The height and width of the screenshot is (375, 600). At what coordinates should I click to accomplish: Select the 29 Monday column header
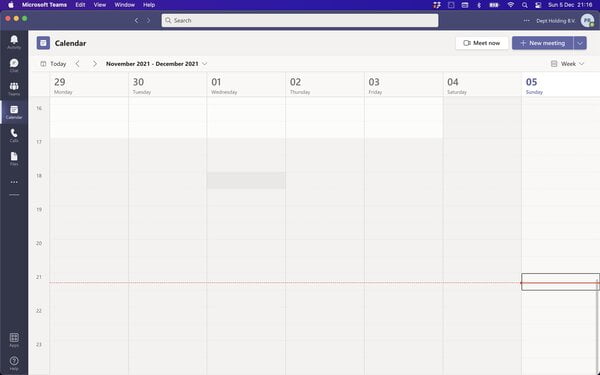[x=89, y=85]
